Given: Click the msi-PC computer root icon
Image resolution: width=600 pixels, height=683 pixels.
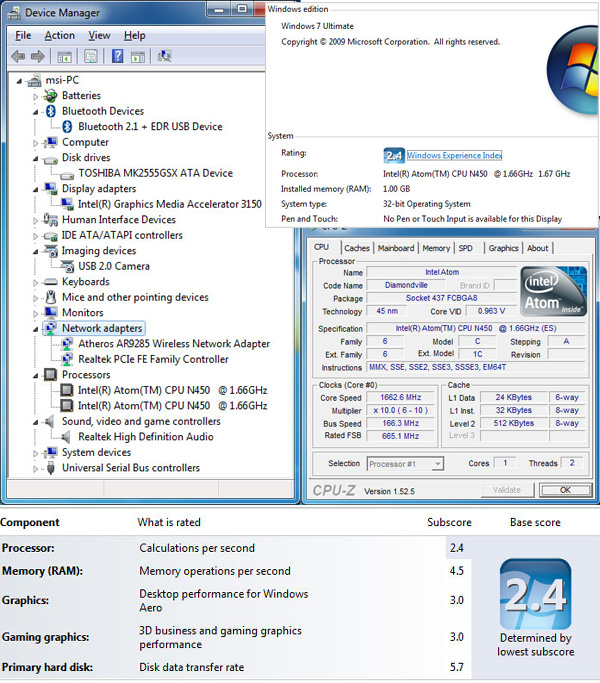Looking at the screenshot, I should pyautogui.click(x=34, y=80).
